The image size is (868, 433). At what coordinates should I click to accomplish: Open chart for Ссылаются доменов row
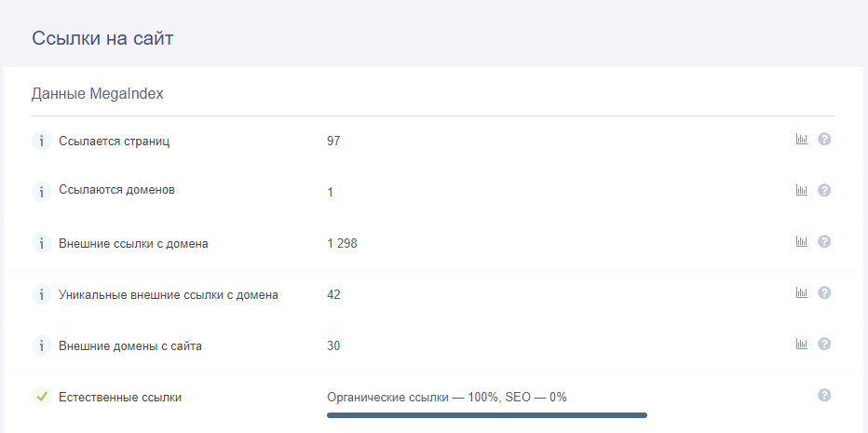[x=801, y=191]
